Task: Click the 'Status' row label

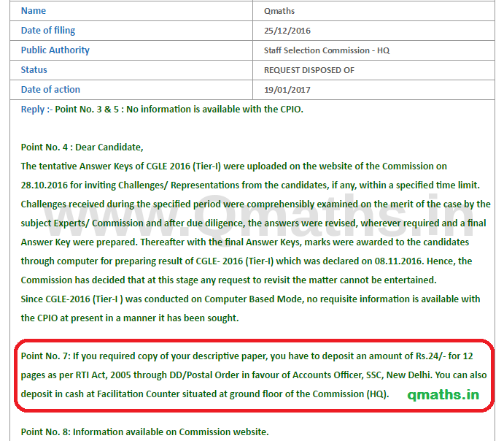Action: point(34,70)
